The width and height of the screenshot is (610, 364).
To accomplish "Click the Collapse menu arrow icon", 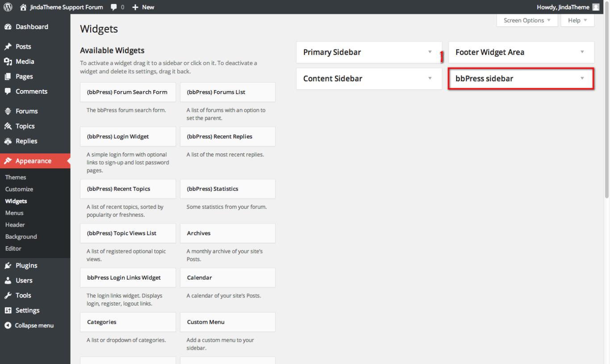I will click(8, 326).
